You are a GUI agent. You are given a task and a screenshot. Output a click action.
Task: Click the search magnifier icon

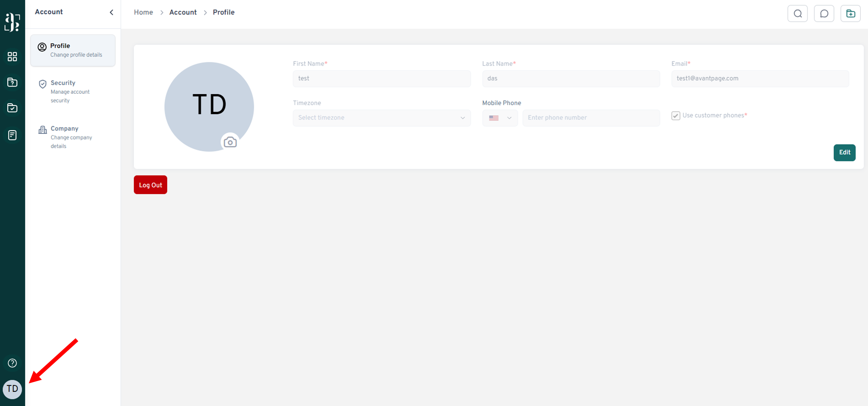point(798,14)
